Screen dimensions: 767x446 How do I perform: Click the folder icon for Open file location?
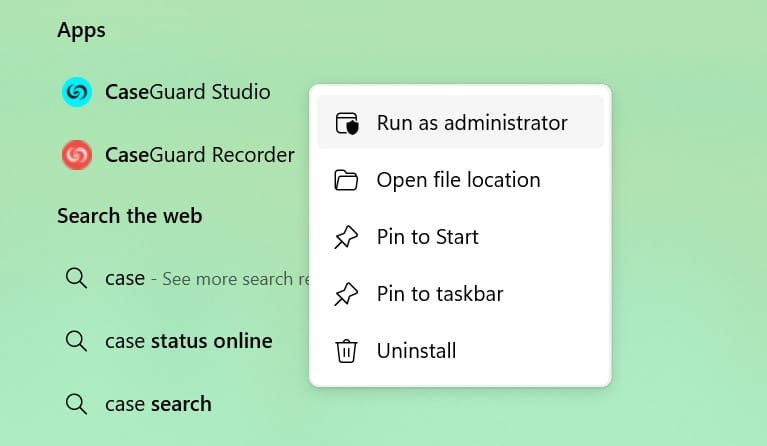pyautogui.click(x=346, y=180)
